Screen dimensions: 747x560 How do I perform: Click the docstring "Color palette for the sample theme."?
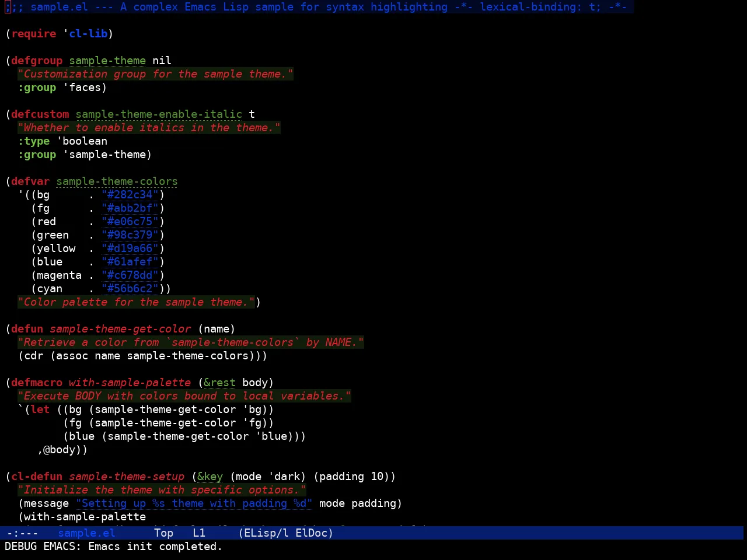tap(136, 302)
